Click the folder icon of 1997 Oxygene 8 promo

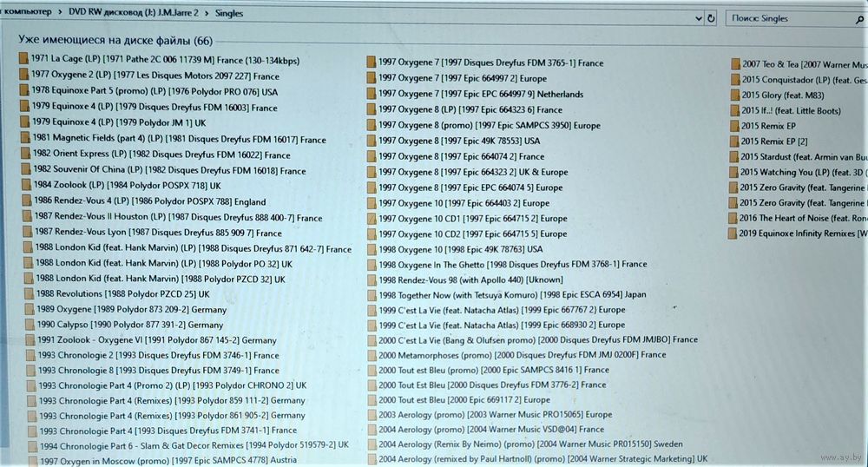coord(372,125)
